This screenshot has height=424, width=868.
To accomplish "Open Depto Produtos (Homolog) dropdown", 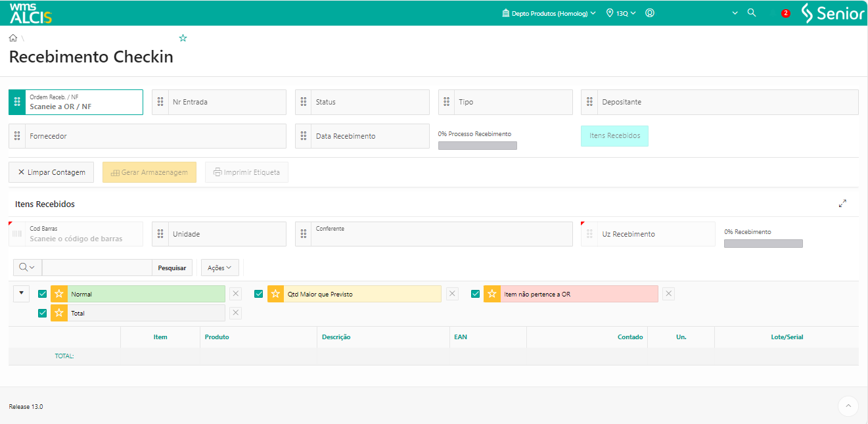I will tap(549, 13).
